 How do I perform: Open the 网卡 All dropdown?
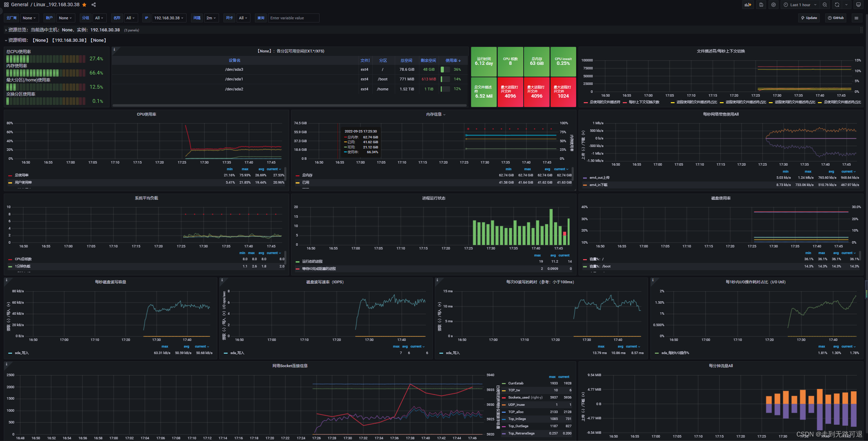tap(243, 18)
